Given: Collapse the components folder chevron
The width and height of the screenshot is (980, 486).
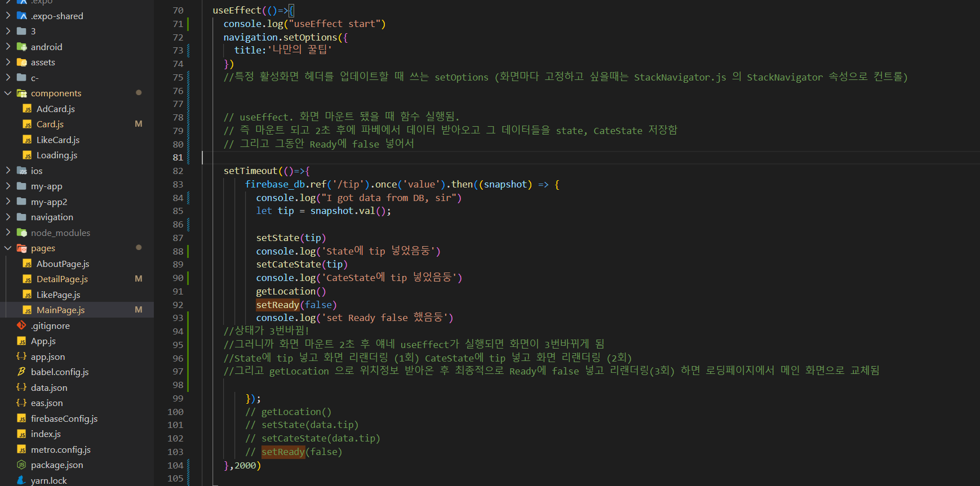Looking at the screenshot, I should [8, 93].
